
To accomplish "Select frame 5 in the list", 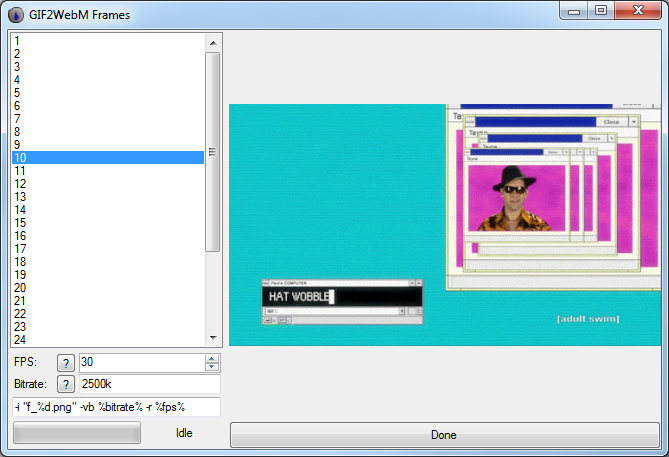I will pos(108,93).
